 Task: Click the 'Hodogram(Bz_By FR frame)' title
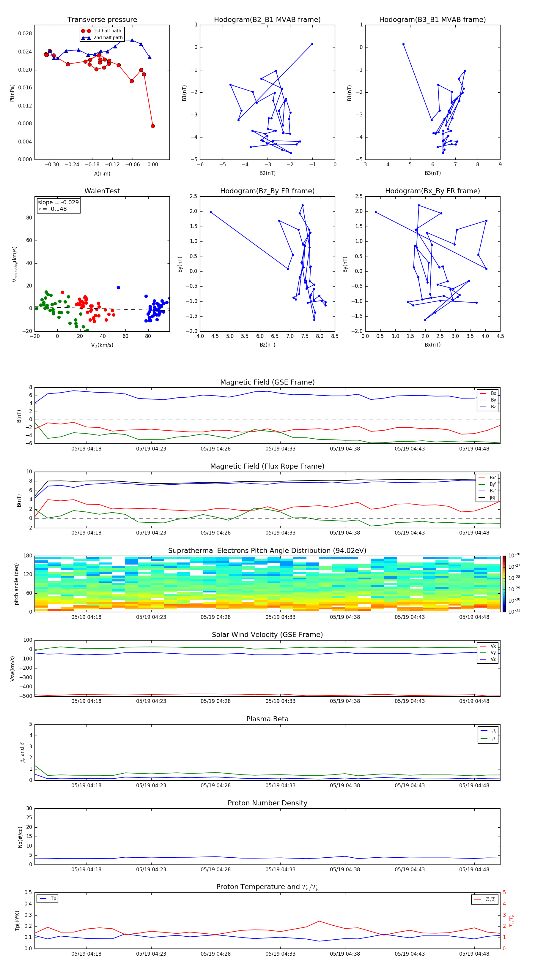[x=267, y=191]
